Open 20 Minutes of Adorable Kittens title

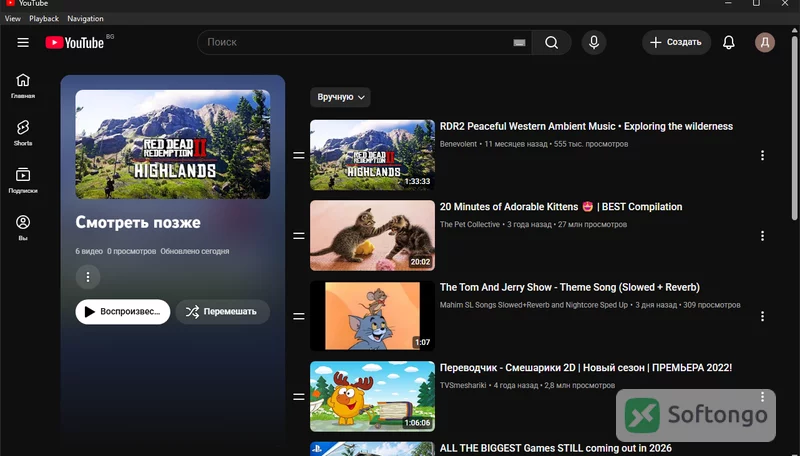point(561,207)
